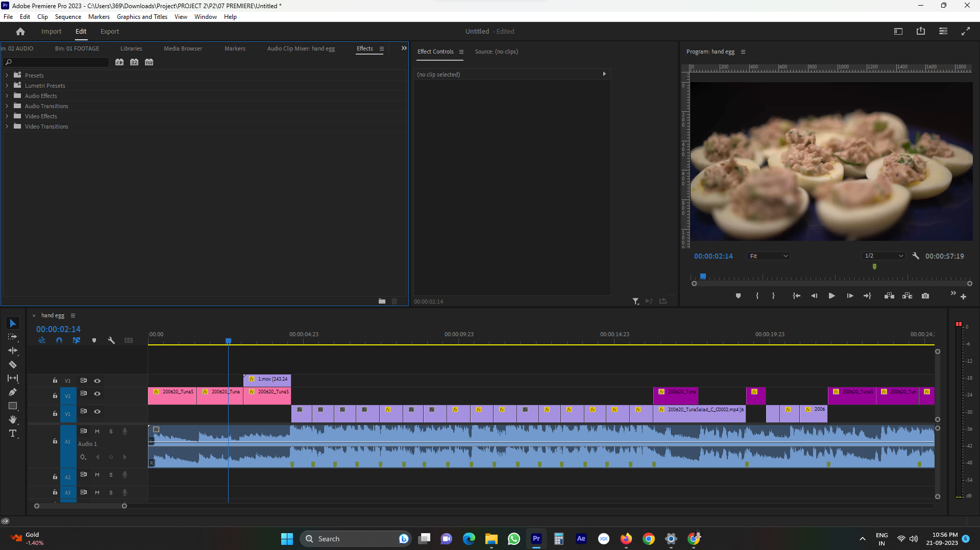Image resolution: width=980 pixels, height=550 pixels.
Task: Select the Track Select Forward tool
Action: pos(13,337)
